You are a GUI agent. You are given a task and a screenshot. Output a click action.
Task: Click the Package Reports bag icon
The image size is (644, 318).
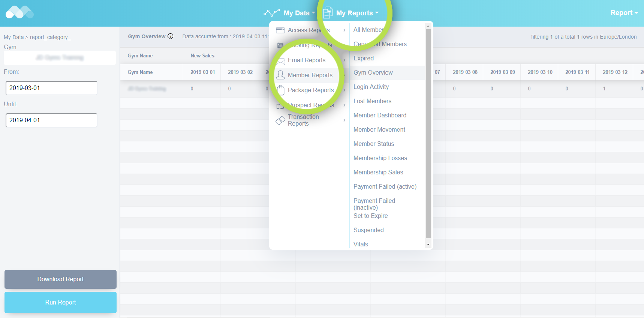(x=280, y=90)
